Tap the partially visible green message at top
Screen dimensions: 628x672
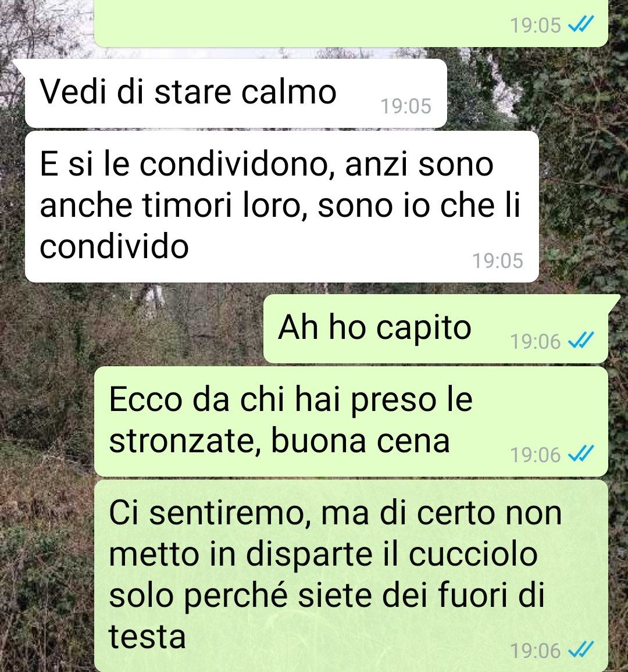point(351,23)
